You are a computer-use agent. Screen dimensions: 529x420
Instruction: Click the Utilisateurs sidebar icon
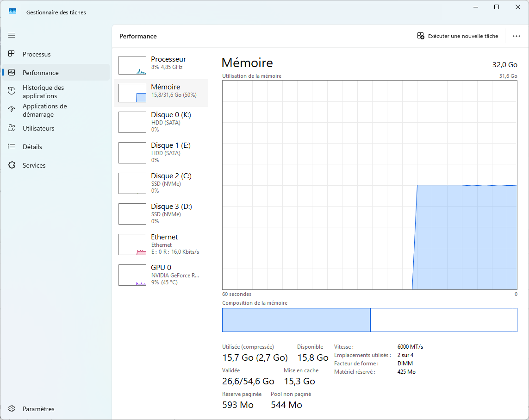coord(12,128)
